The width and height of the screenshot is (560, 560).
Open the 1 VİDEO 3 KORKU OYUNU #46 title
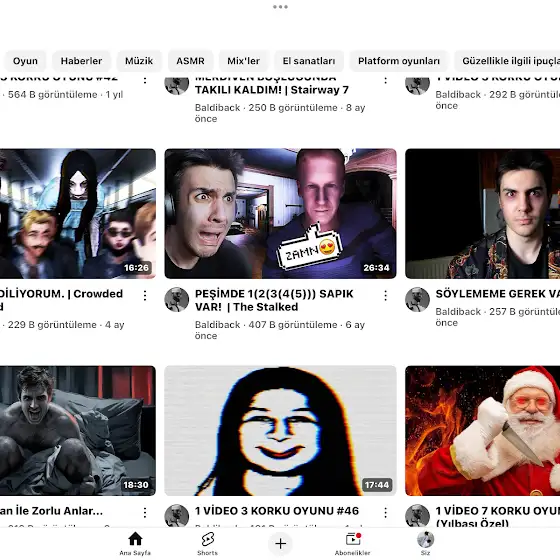click(x=277, y=511)
